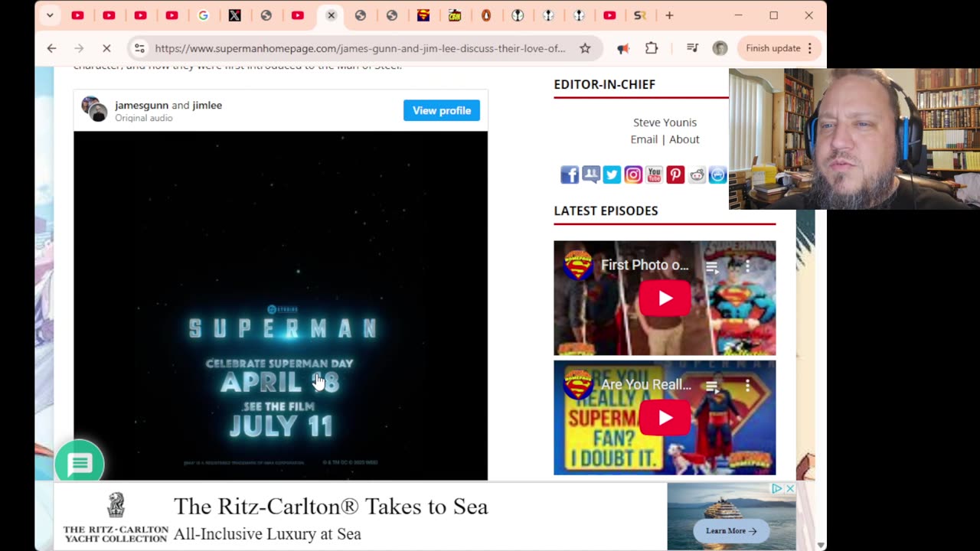Image resolution: width=980 pixels, height=551 pixels.
Task: Click the First Photo video channel logo
Action: click(x=578, y=266)
